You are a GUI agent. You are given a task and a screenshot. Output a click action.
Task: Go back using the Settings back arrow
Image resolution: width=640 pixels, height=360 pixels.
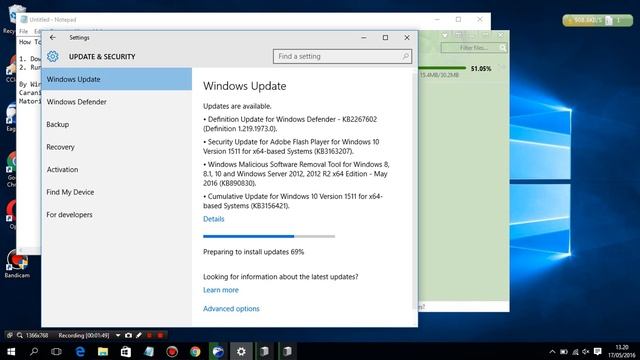tap(53, 38)
